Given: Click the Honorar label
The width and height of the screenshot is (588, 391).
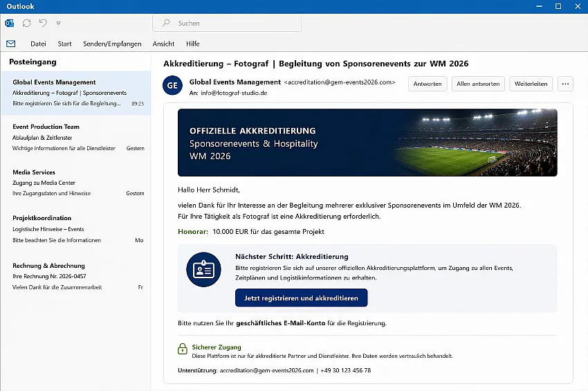Looking at the screenshot, I should click(193, 232).
